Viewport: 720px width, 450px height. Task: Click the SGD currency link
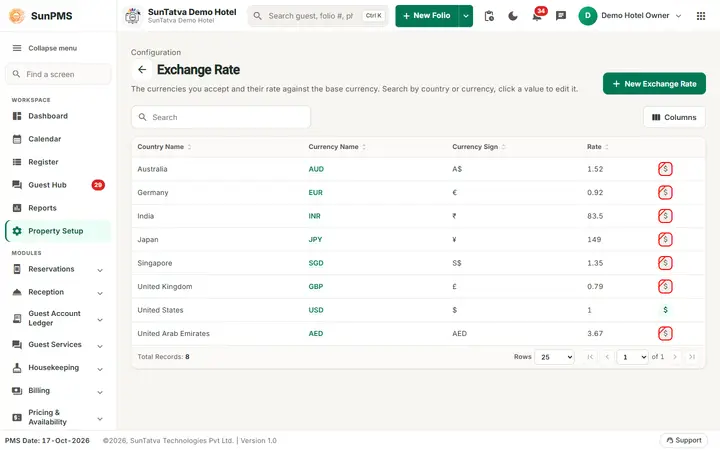coord(316,263)
